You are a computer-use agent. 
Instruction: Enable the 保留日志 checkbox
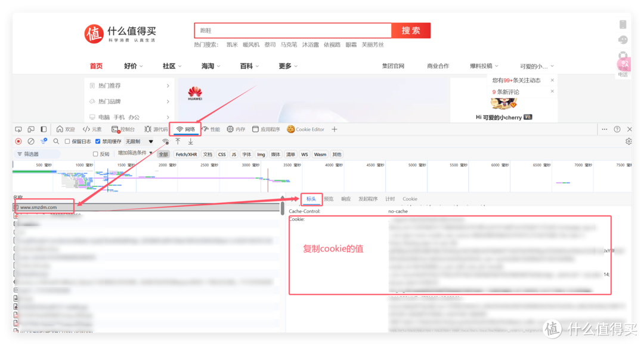point(67,141)
